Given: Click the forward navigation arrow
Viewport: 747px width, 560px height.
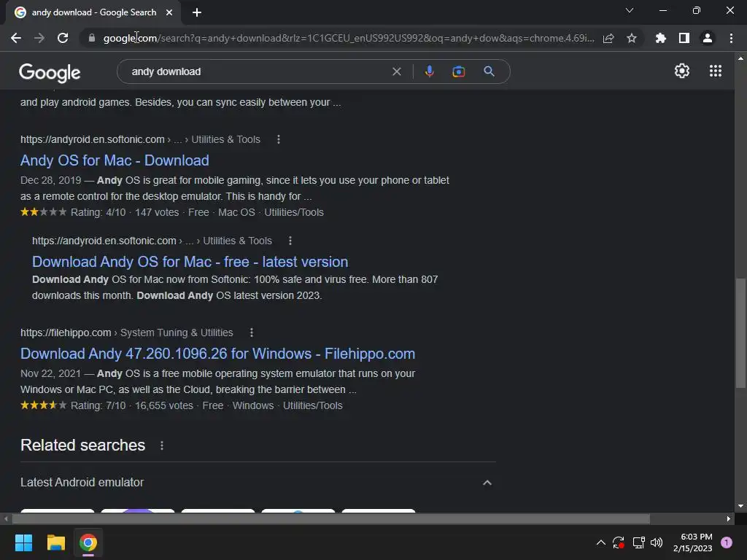Looking at the screenshot, I should (x=39, y=38).
